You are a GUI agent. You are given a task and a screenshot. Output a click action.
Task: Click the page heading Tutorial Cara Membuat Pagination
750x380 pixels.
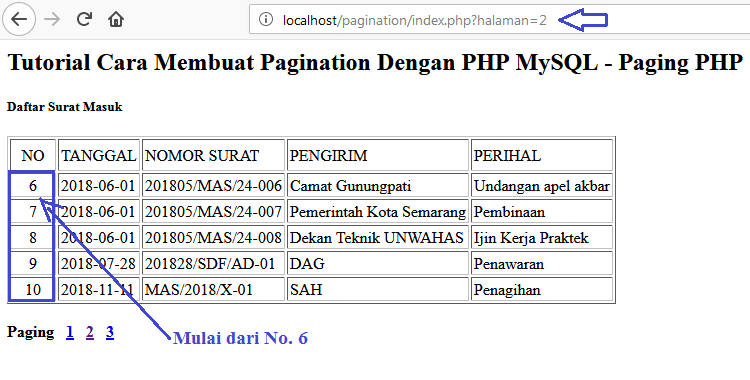click(x=375, y=62)
